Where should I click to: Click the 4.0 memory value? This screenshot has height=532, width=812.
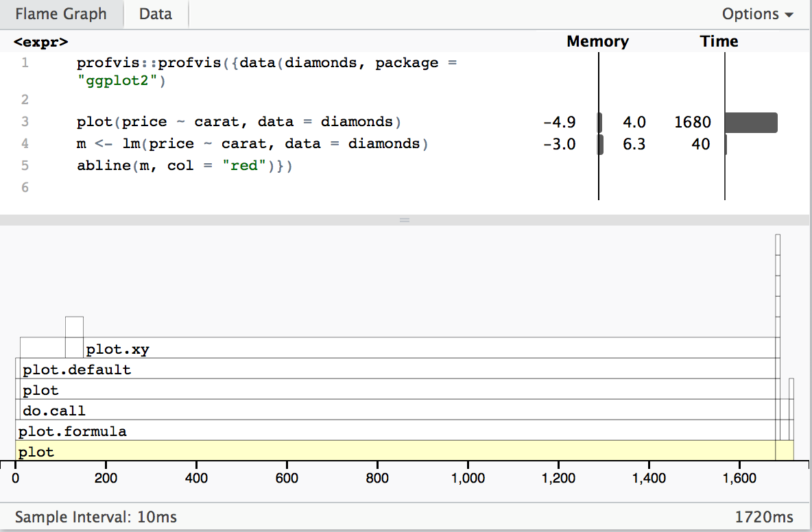(634, 122)
